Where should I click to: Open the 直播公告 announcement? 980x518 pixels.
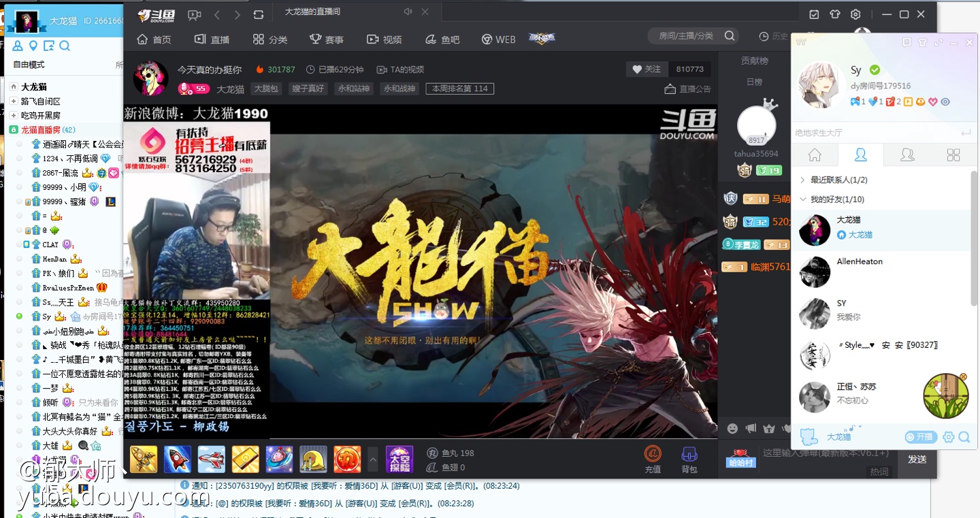pos(687,89)
